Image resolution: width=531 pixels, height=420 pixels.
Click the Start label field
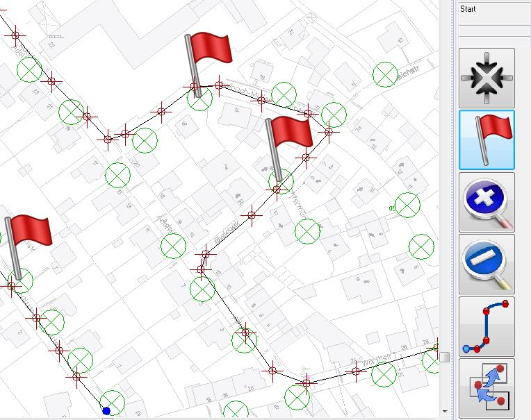493,10
